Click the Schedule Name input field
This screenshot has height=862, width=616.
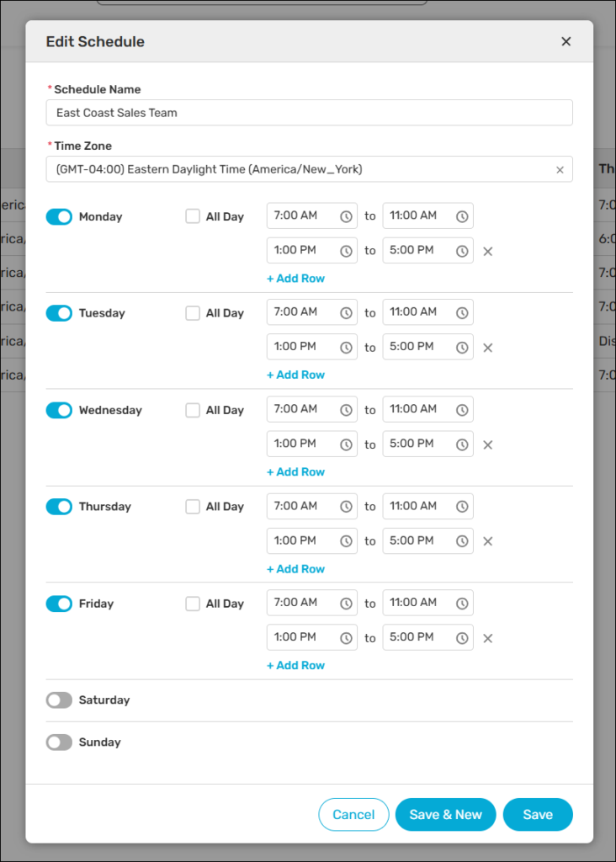click(309, 113)
